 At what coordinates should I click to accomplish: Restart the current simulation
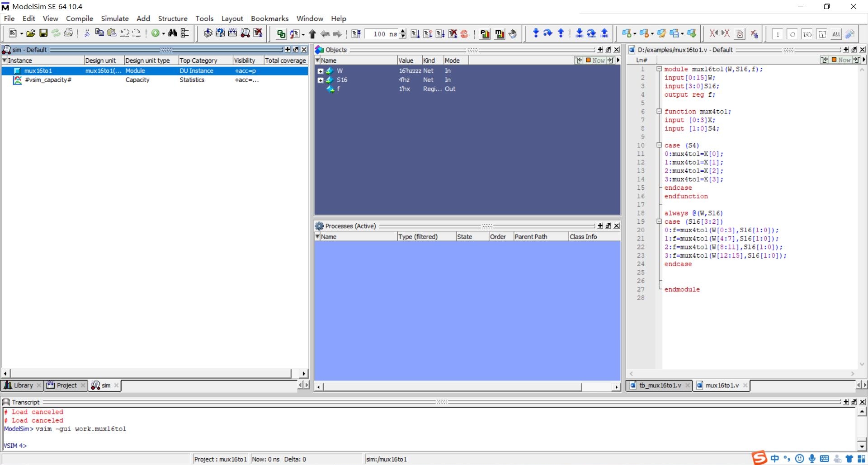point(356,33)
